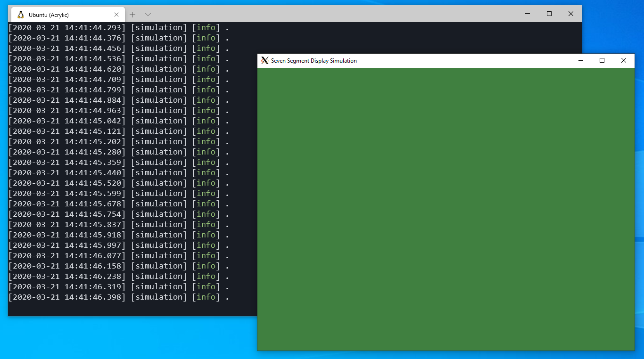Screen dimensions: 644x359
Task: Click the log line timestamped 14:41:44.884
Action: 119,100
